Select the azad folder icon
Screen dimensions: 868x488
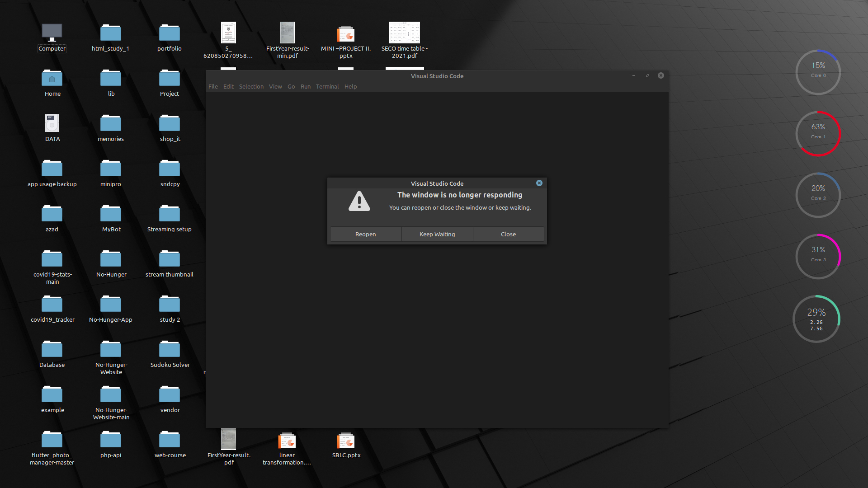[x=52, y=218]
